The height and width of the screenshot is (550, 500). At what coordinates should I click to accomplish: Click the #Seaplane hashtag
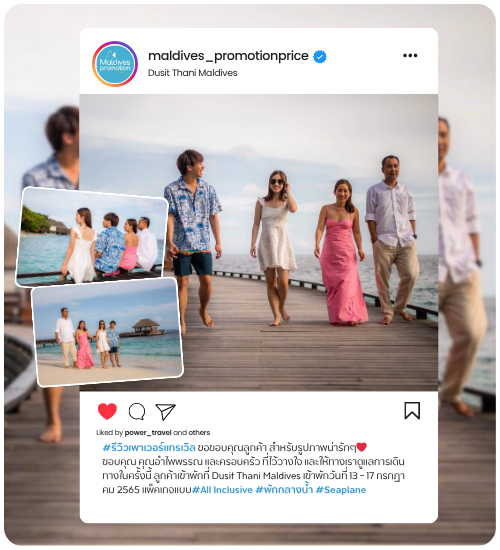click(x=341, y=490)
